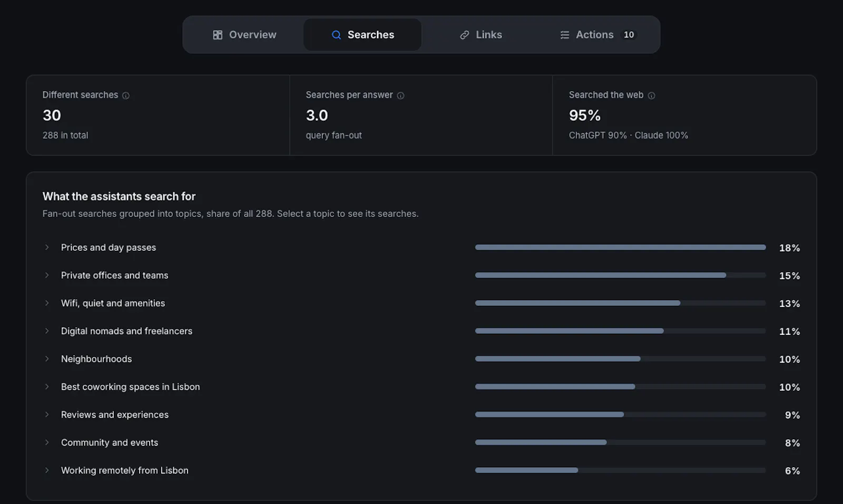Select the Wifi, quiet and amenities topic
The height and width of the screenshot is (504, 843).
(x=113, y=303)
